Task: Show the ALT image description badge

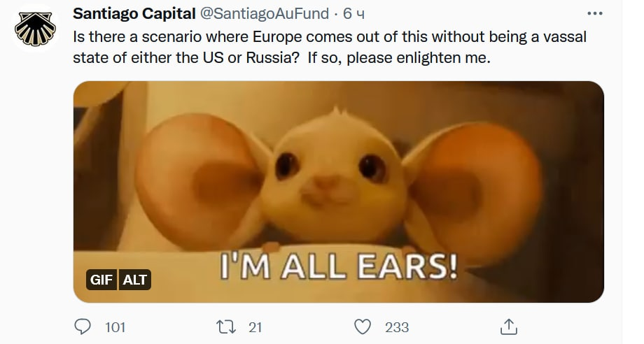Action: tap(135, 280)
